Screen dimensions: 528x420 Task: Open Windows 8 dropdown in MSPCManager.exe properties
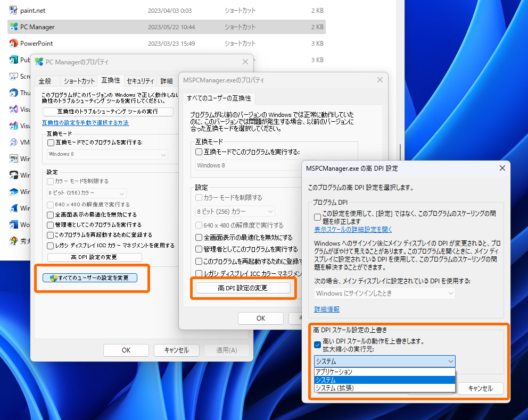click(249, 165)
